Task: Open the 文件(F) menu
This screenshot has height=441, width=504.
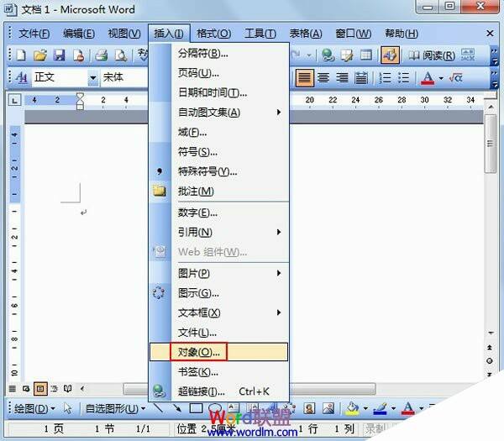Action: pyautogui.click(x=34, y=34)
